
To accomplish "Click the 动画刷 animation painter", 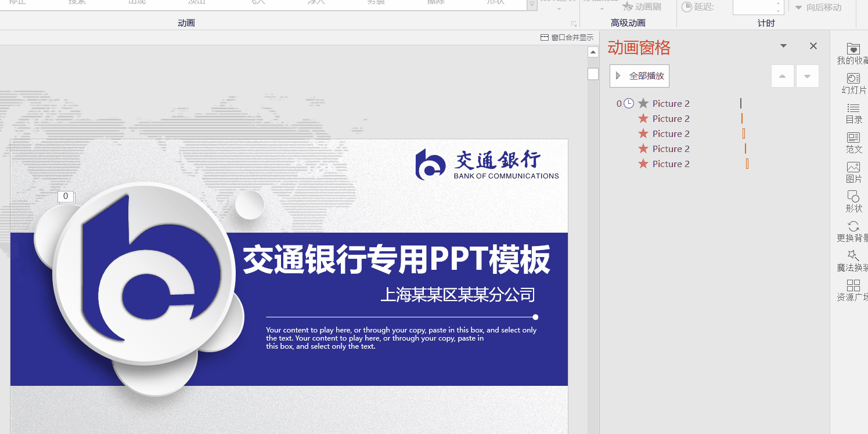I will pyautogui.click(x=642, y=7).
